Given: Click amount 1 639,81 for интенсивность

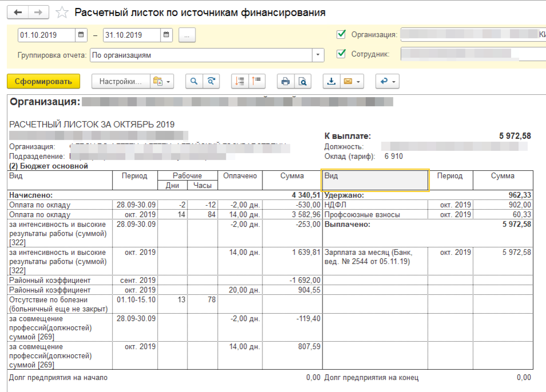Looking at the screenshot, I should point(306,253).
